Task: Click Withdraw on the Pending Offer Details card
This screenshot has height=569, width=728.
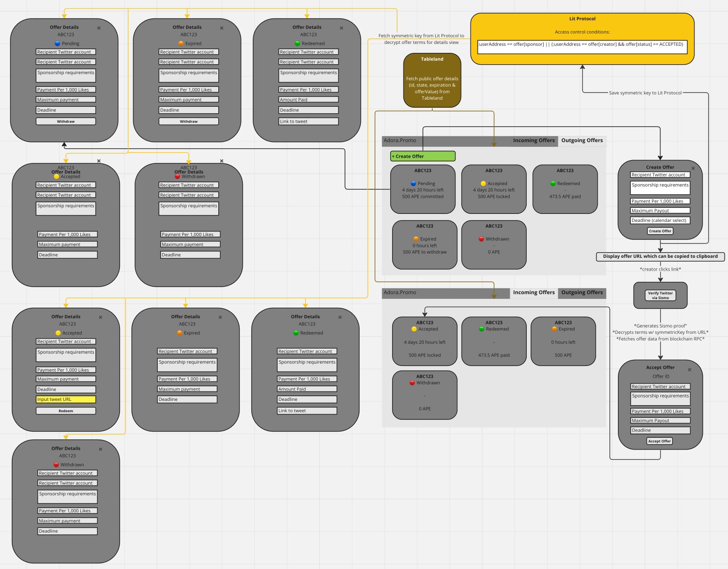Action: tap(66, 121)
